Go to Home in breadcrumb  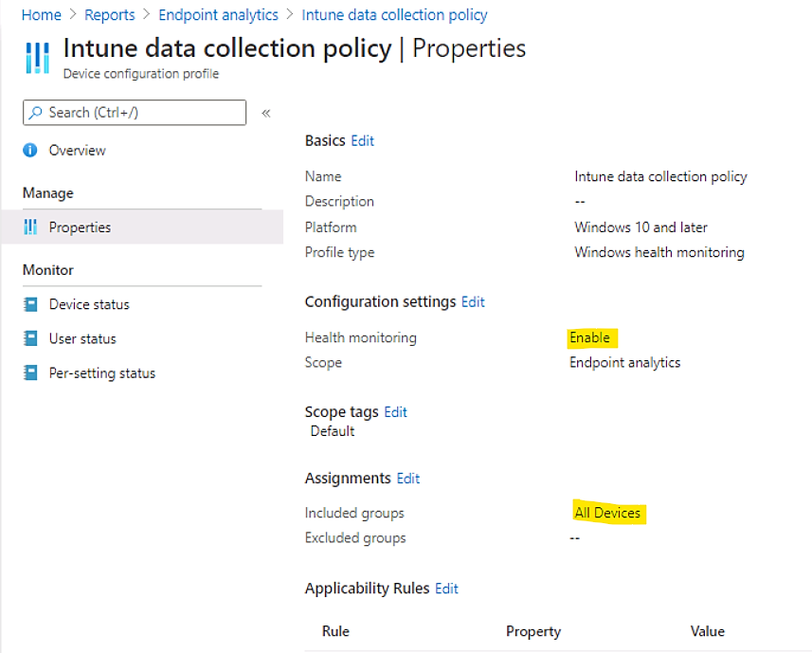[42, 15]
